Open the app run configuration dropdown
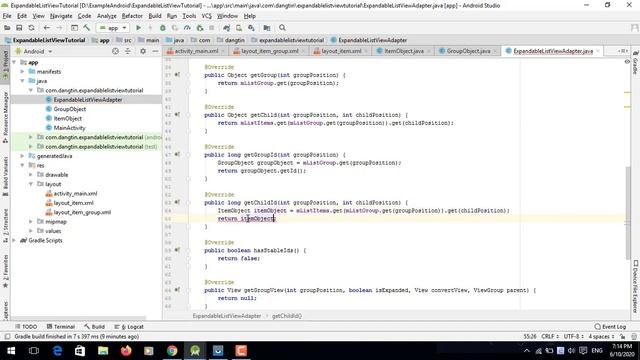Screen dimensions: 640x360 [x=113, y=28]
